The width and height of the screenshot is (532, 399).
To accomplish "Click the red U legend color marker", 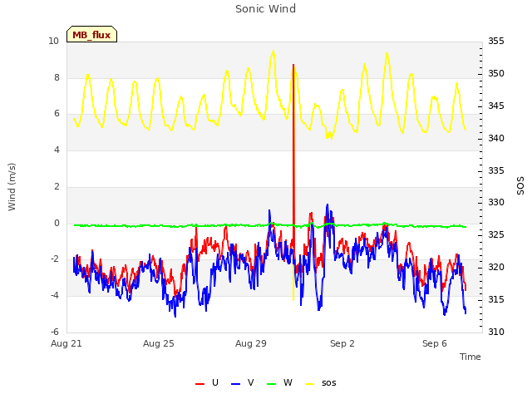I will tap(199, 384).
